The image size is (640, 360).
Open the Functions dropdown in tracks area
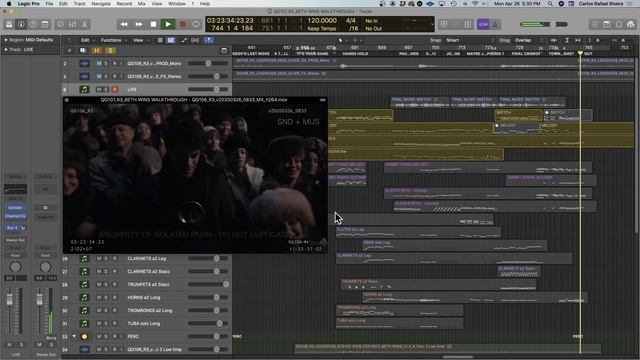tap(113, 40)
